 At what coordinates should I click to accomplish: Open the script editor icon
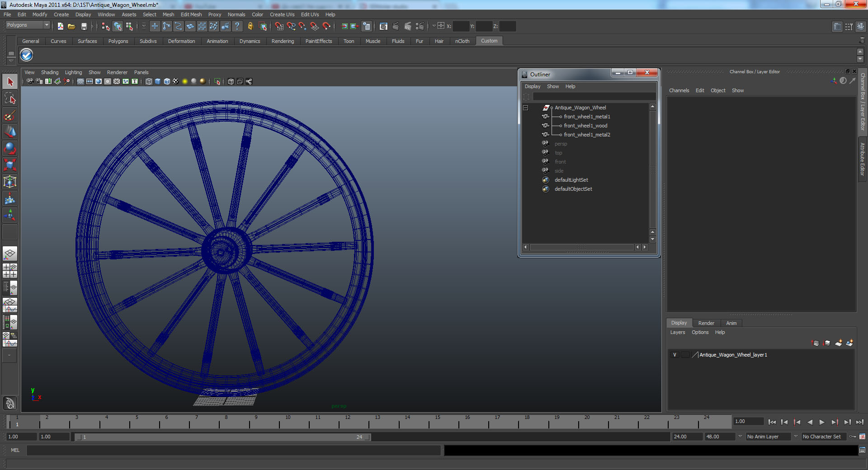click(x=862, y=450)
